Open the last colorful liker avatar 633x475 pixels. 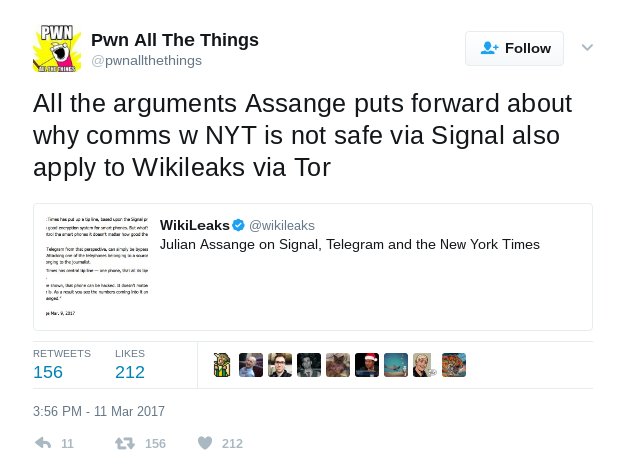[x=454, y=365]
